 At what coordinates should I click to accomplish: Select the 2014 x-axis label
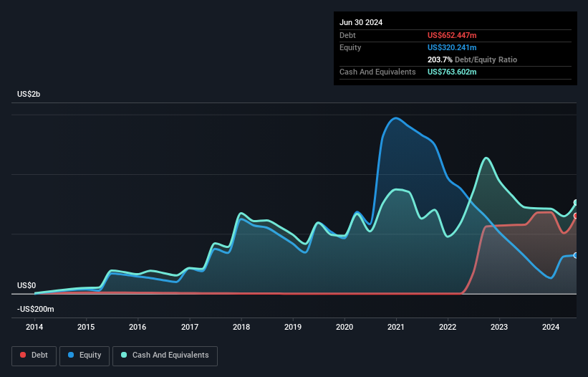point(34,327)
